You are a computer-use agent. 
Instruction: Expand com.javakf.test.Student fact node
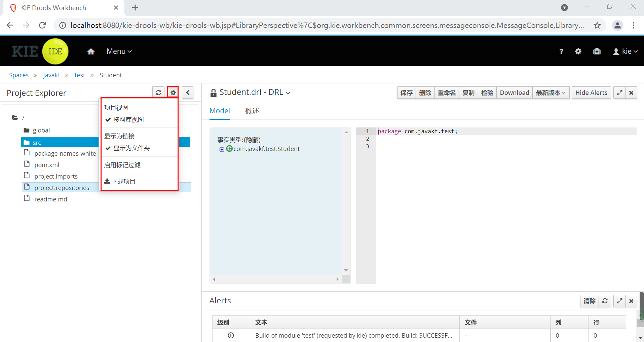click(222, 149)
